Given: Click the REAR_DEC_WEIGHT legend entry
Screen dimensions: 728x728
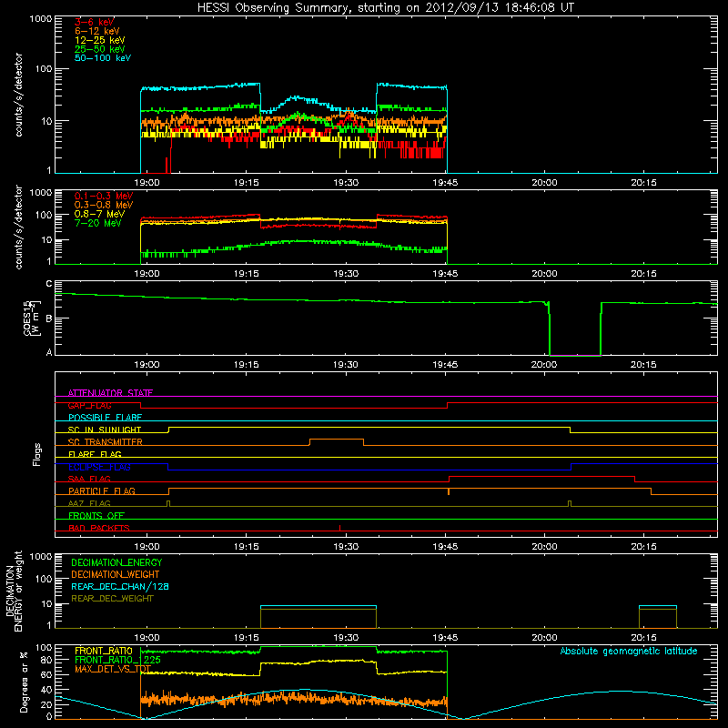Looking at the screenshot, I should [112, 599].
